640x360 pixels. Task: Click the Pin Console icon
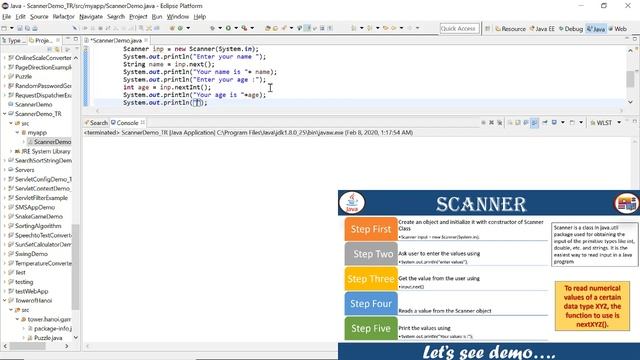(x=545, y=122)
